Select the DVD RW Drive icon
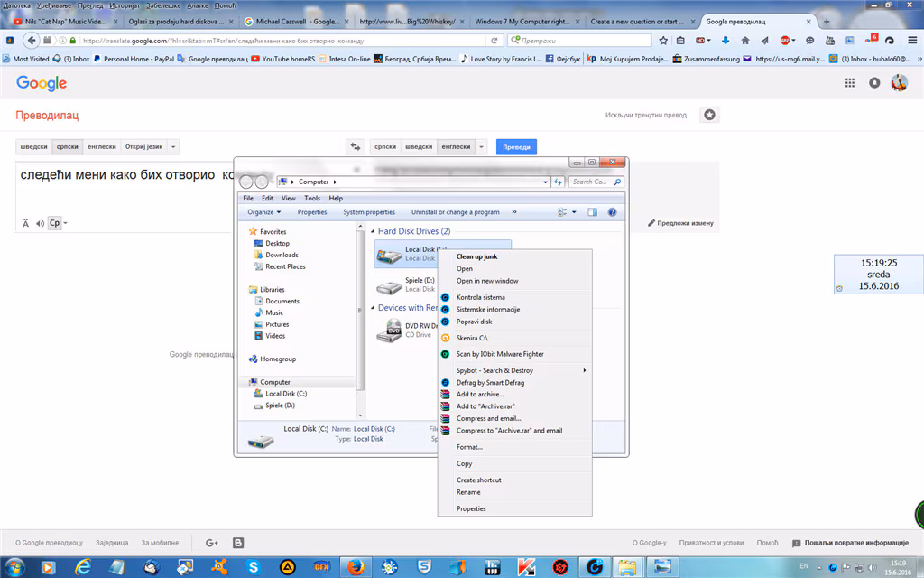 389,331
